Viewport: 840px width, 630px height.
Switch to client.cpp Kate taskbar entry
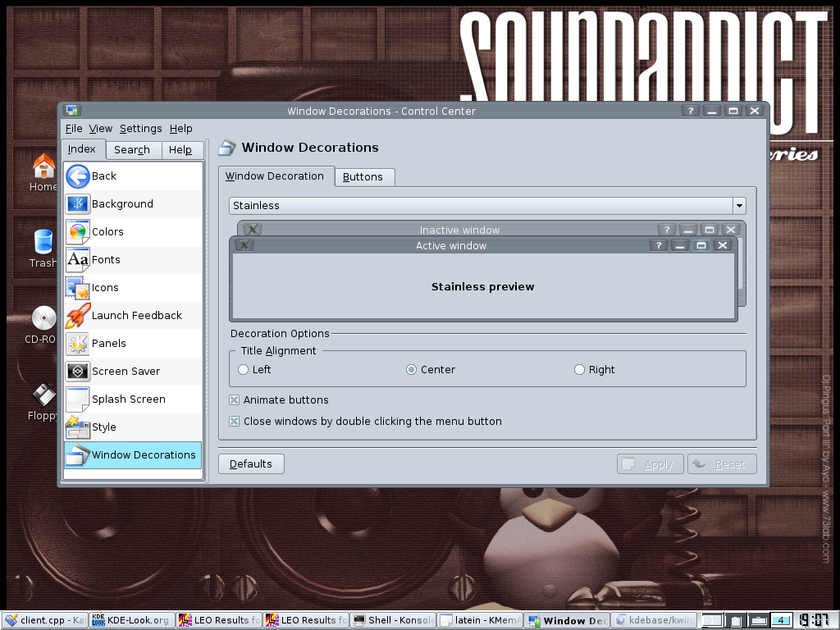coord(44,620)
